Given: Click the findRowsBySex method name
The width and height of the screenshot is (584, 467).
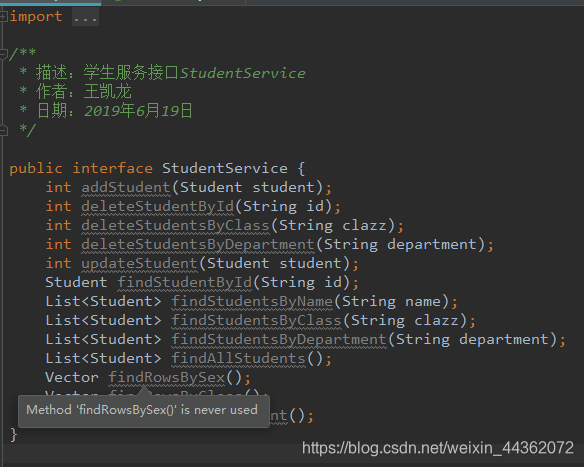Looking at the screenshot, I should pos(167,378).
